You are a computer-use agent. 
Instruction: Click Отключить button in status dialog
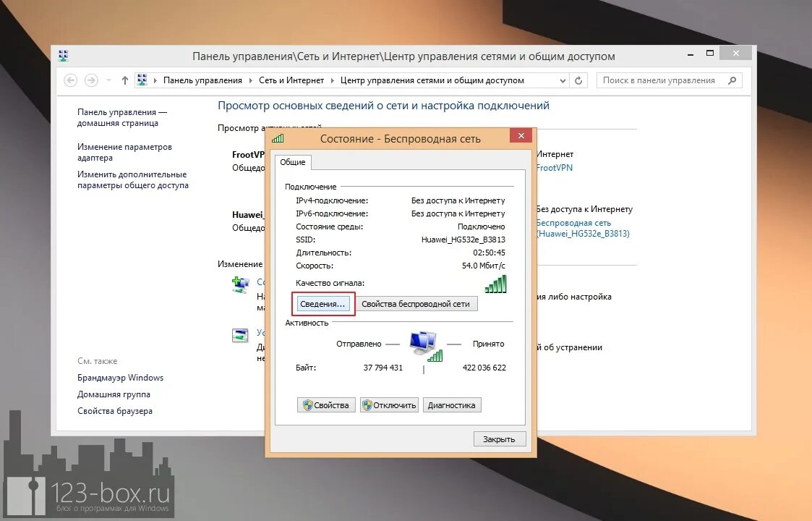pos(390,405)
